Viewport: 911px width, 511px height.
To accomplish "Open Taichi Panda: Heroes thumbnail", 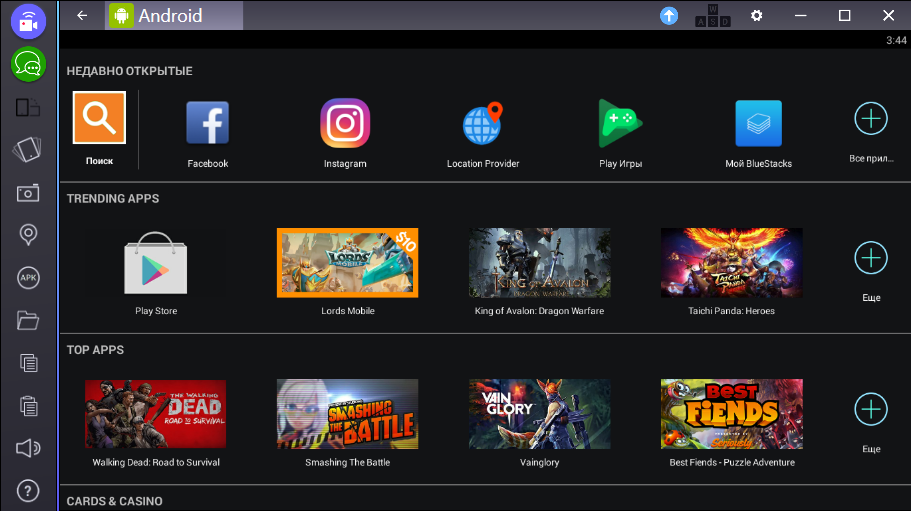I will [731, 262].
